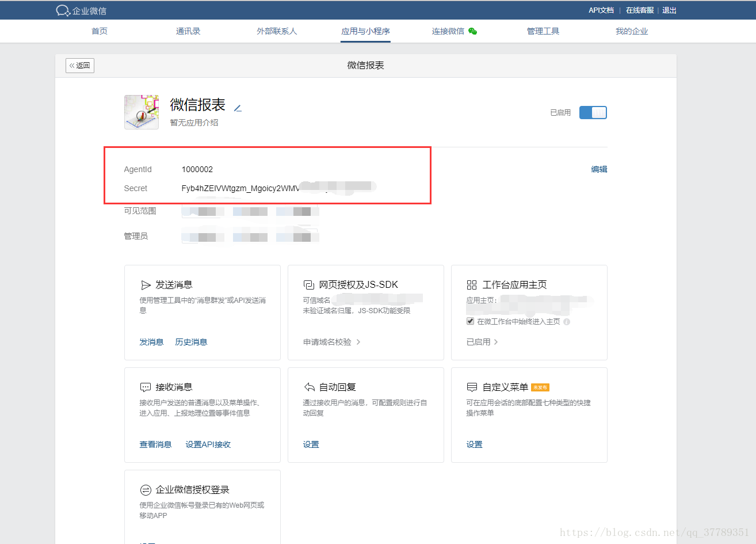Click the 企业微信授权登录 icon
This screenshot has width=756, height=544.
[x=146, y=490]
